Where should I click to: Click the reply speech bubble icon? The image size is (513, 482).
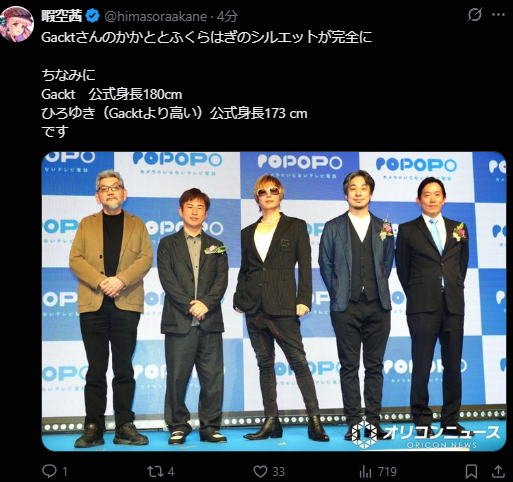click(x=49, y=471)
